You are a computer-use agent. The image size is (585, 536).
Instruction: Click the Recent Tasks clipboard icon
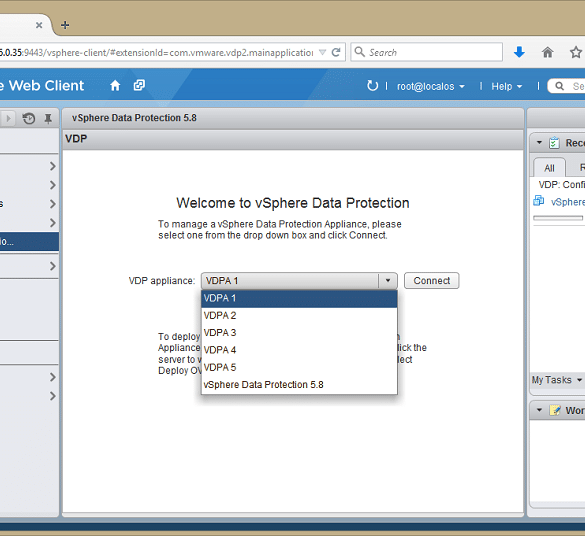pos(554,142)
